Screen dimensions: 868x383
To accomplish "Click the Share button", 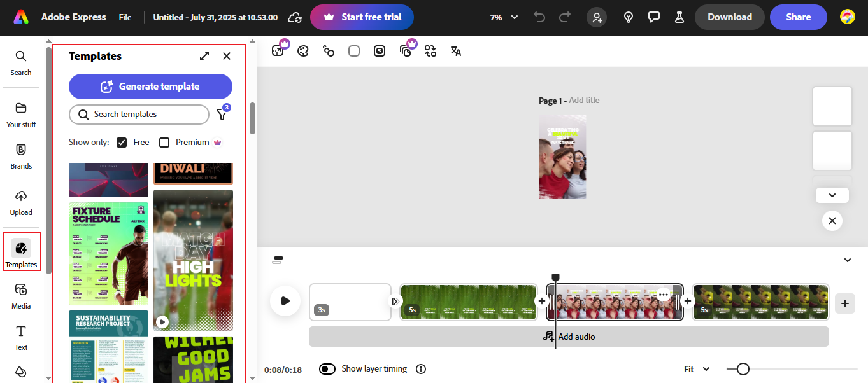I will [799, 17].
